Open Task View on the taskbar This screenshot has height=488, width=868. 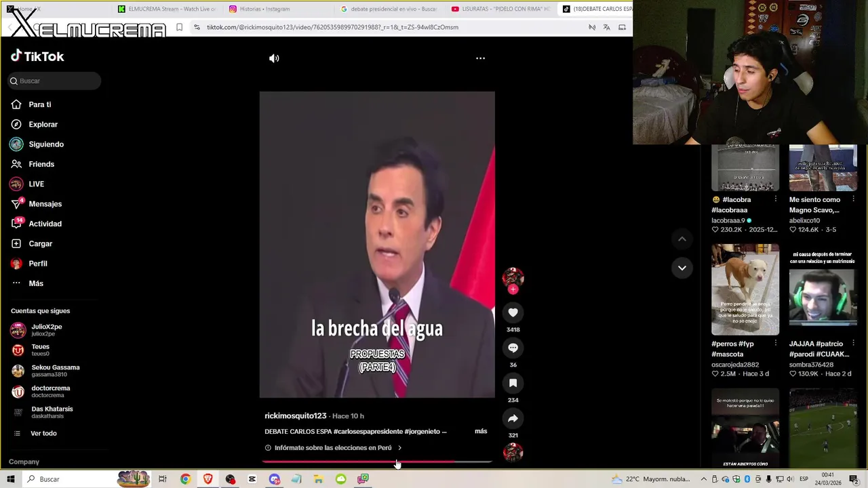tap(163, 479)
